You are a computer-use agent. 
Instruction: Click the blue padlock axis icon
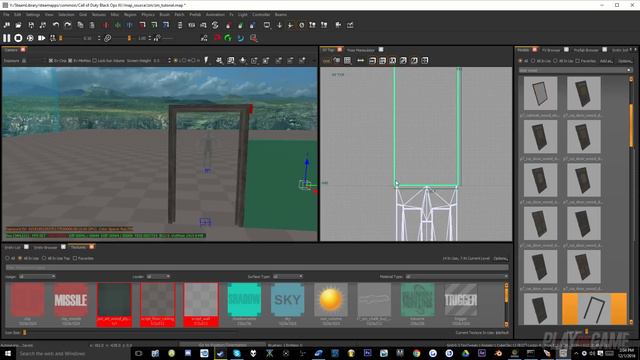(x=252, y=25)
